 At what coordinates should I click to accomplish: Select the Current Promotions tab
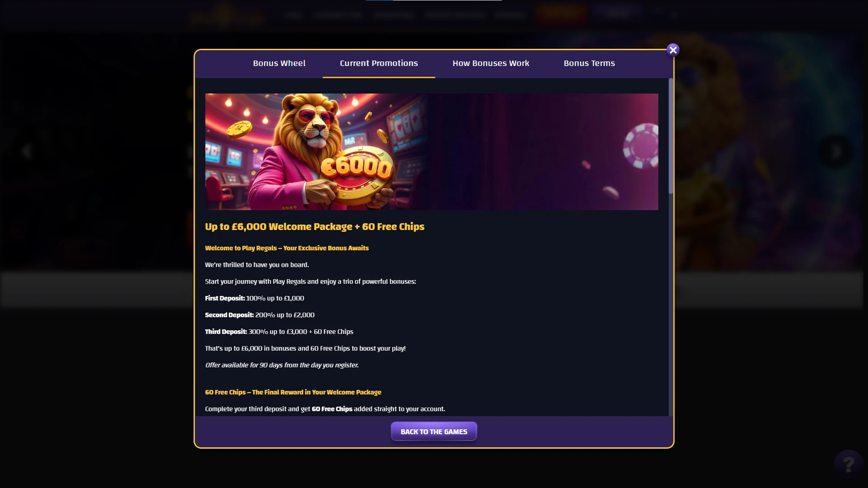click(x=379, y=63)
